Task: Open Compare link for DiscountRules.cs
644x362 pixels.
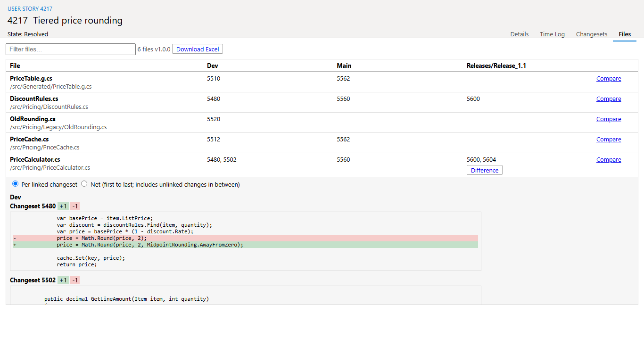Action: pos(609,99)
